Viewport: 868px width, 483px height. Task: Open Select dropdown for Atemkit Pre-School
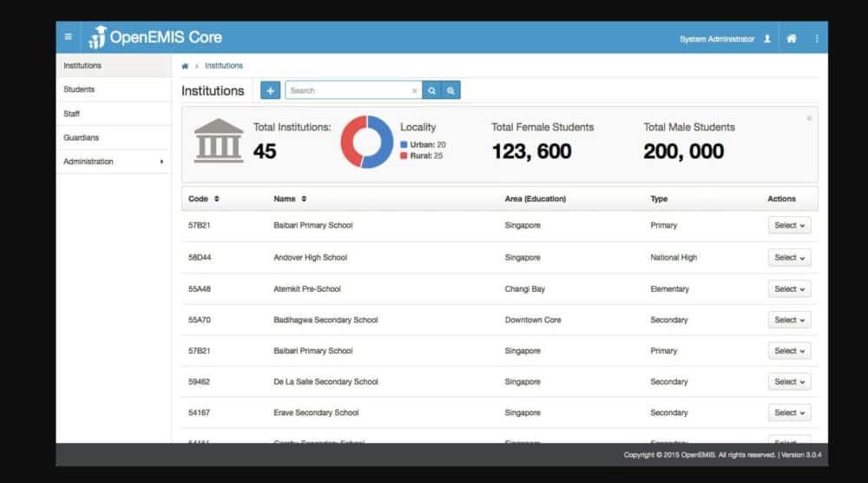tap(789, 289)
